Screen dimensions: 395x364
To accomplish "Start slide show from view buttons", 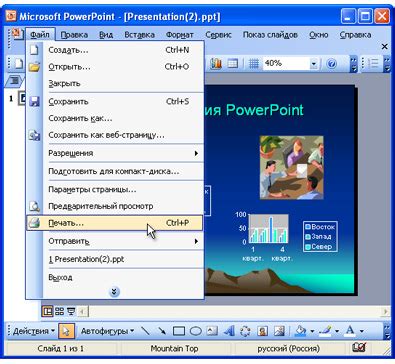I will 71,311.
